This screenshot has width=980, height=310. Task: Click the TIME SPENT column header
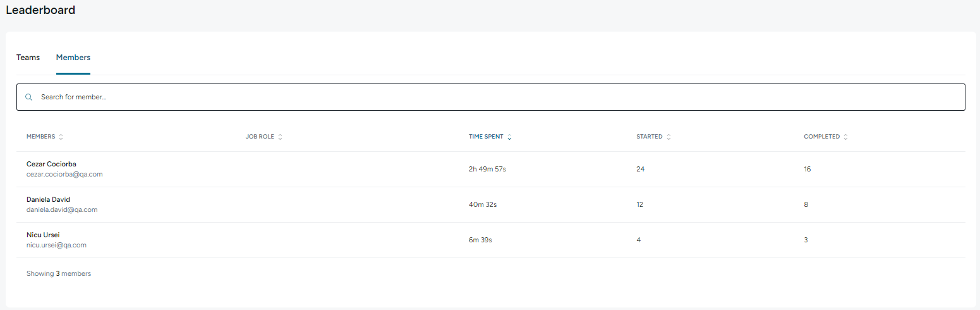[x=486, y=137]
